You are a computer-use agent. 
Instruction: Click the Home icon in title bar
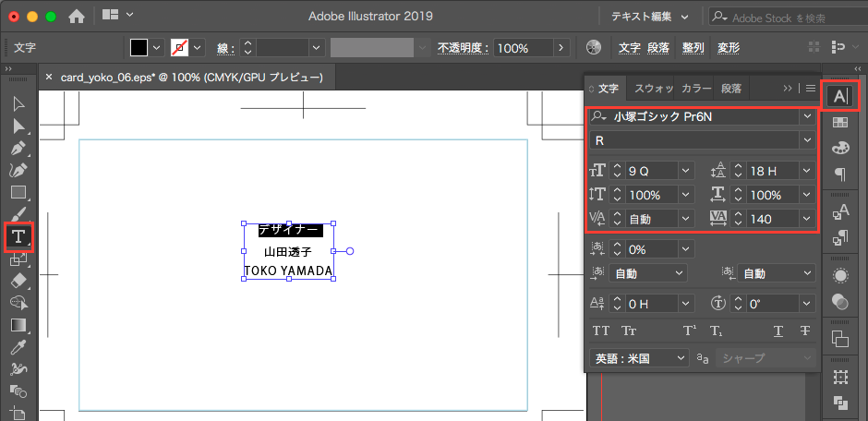click(x=77, y=16)
